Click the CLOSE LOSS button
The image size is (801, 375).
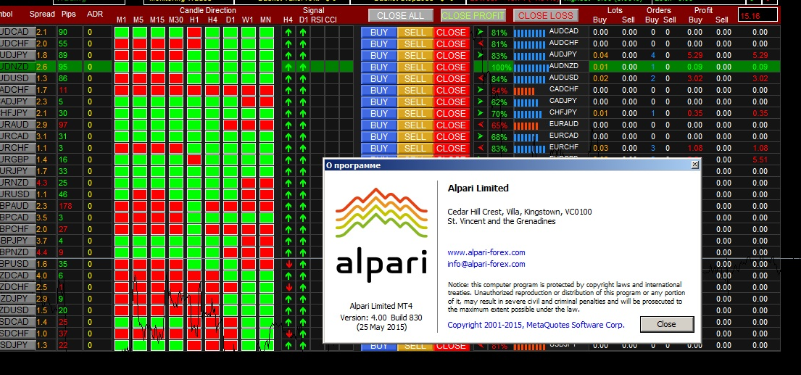point(546,16)
